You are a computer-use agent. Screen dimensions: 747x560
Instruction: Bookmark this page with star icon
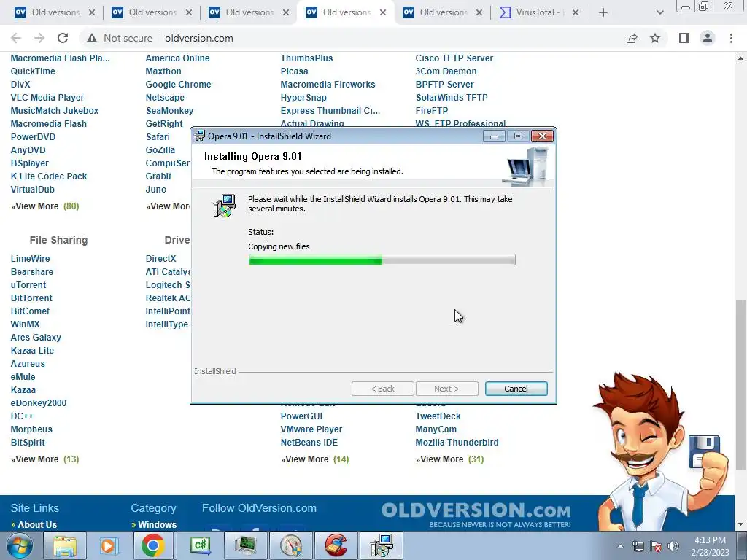(x=655, y=38)
